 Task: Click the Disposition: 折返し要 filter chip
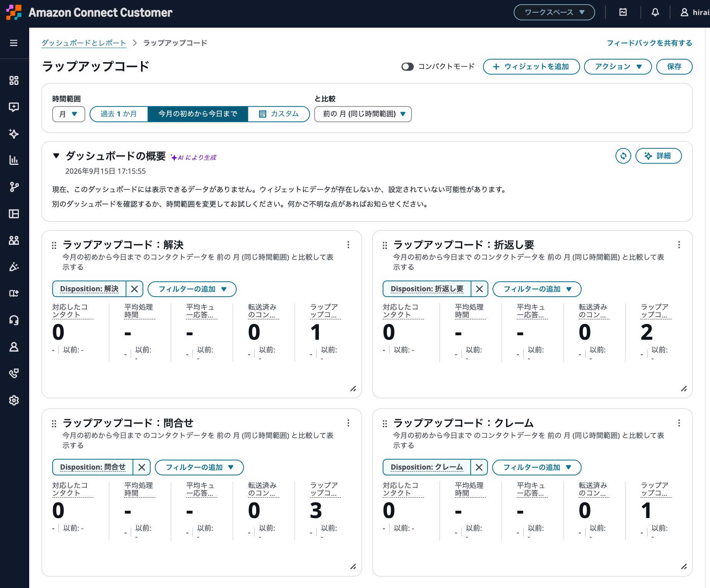pyautogui.click(x=427, y=289)
